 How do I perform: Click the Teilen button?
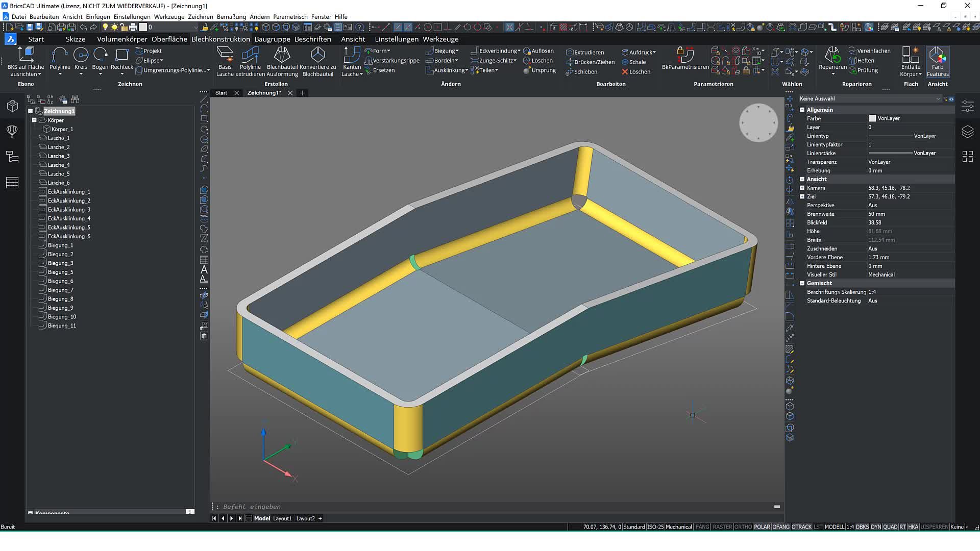tap(484, 70)
